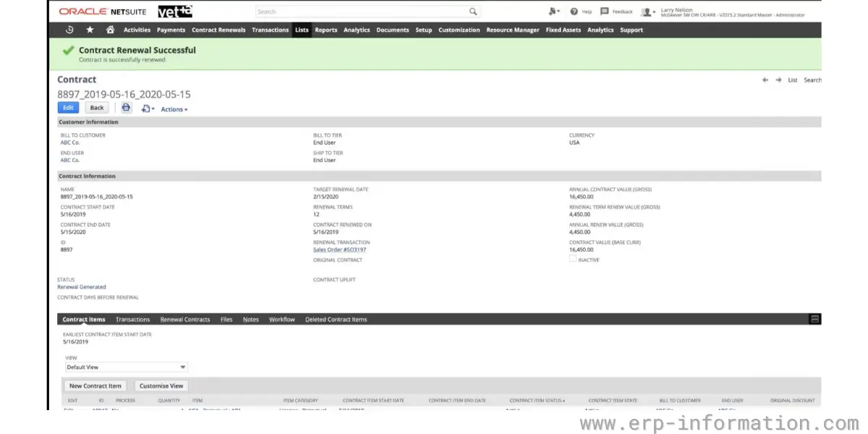The height and width of the screenshot is (434, 868).
Task: Click the Larry Nelson user name
Action: (677, 9)
